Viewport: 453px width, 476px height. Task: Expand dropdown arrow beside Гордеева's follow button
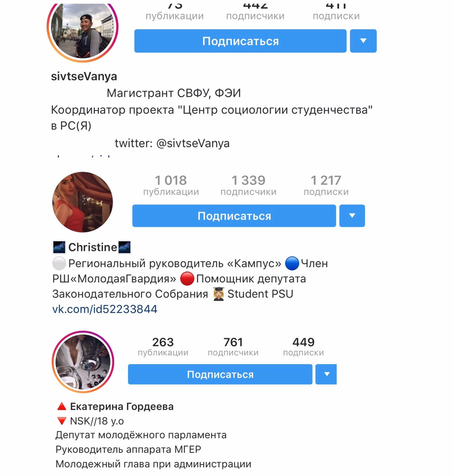coord(326,374)
